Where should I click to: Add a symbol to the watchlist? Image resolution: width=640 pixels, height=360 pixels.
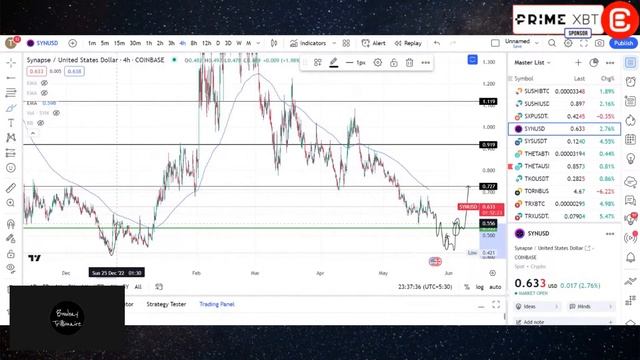(578, 62)
